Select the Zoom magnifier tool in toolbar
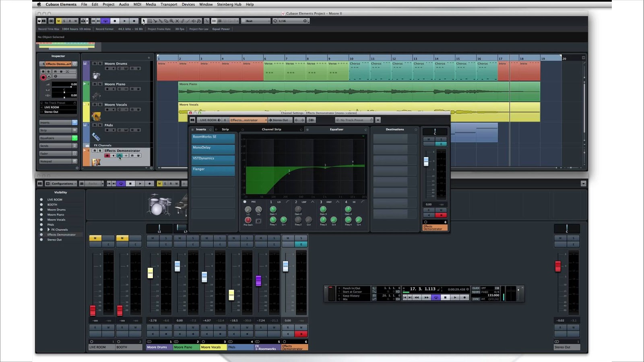This screenshot has width=644, height=362. pyautogui.click(x=171, y=21)
